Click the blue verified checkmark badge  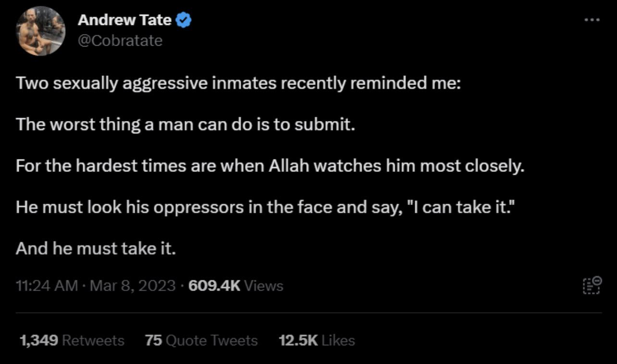pos(185,20)
